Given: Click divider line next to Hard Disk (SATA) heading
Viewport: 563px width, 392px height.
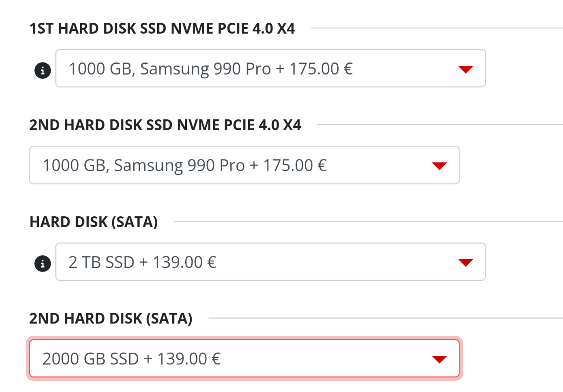Looking at the screenshot, I should point(368,222).
